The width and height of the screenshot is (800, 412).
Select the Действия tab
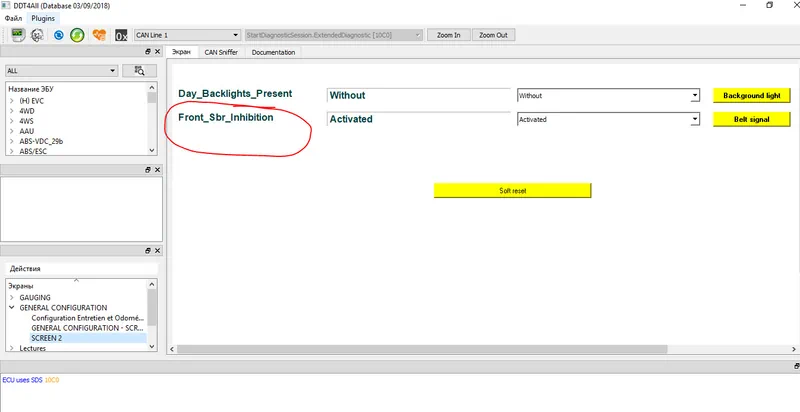pyautogui.click(x=26, y=269)
